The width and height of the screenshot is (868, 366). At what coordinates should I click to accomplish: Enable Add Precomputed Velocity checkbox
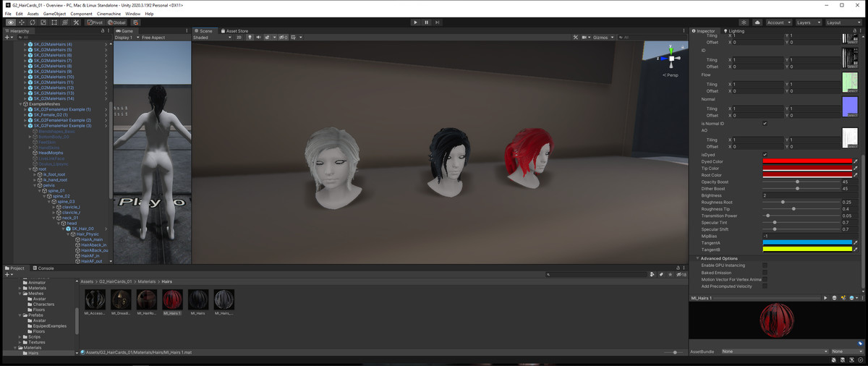pyautogui.click(x=765, y=286)
